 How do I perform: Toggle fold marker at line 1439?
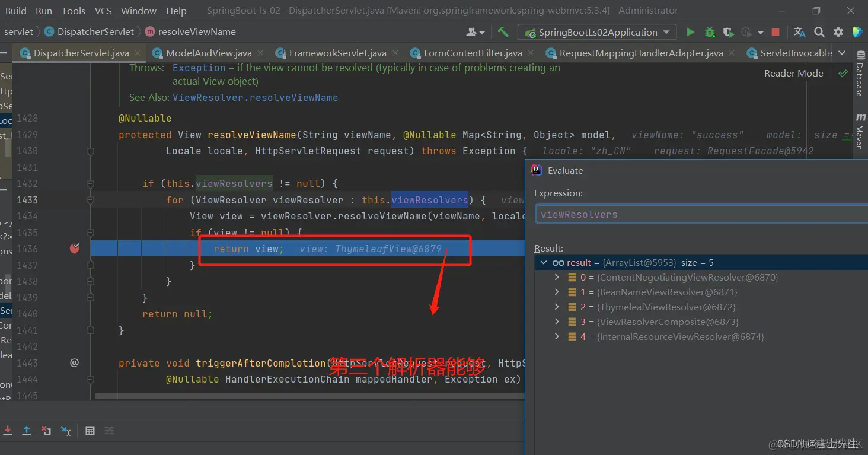coord(91,298)
